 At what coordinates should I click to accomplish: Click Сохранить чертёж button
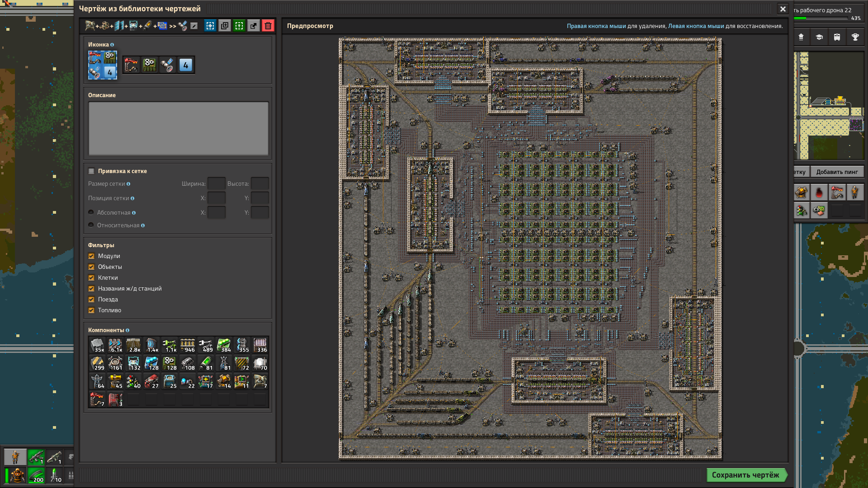tap(747, 475)
